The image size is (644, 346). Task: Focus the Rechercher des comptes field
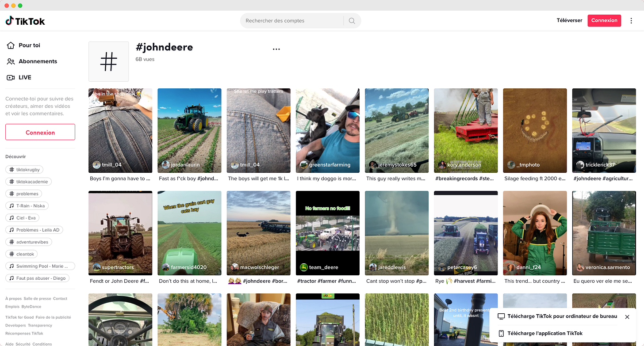pyautogui.click(x=292, y=21)
